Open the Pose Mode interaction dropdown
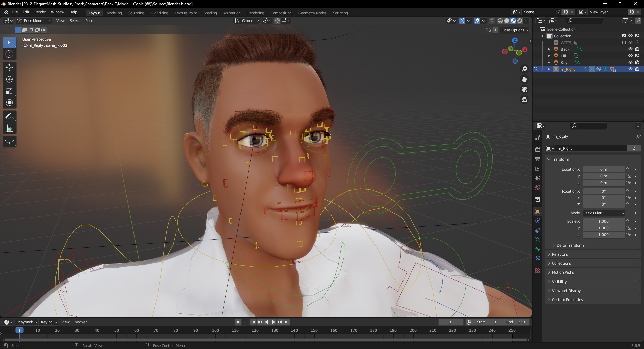Image resolution: width=644 pixels, height=349 pixels. [34, 21]
